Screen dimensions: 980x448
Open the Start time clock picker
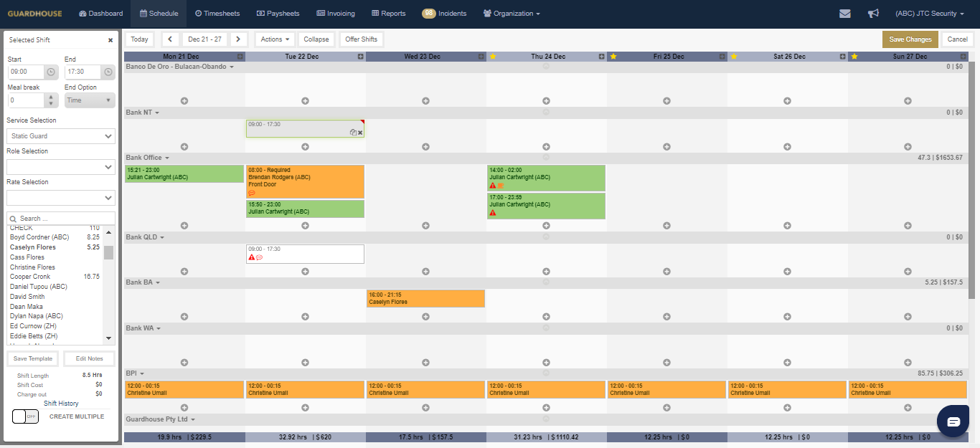click(50, 72)
